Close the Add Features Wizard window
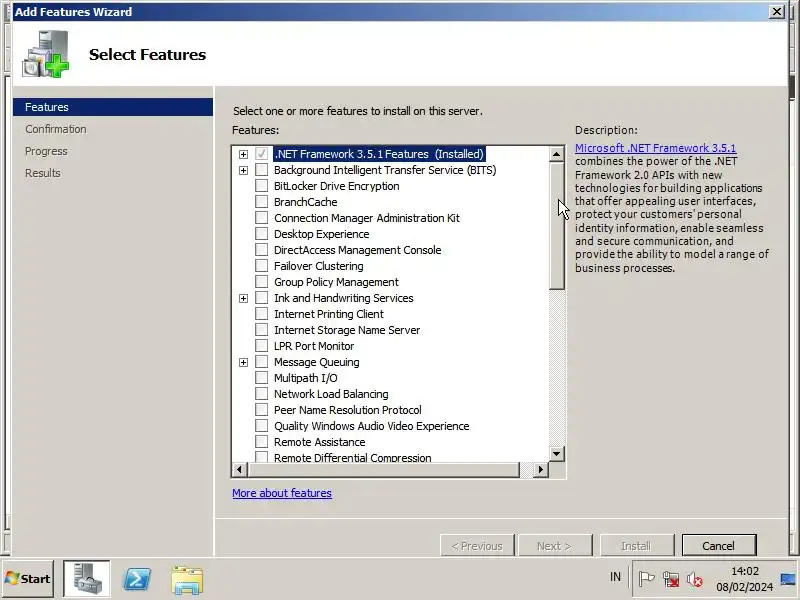 [x=777, y=11]
